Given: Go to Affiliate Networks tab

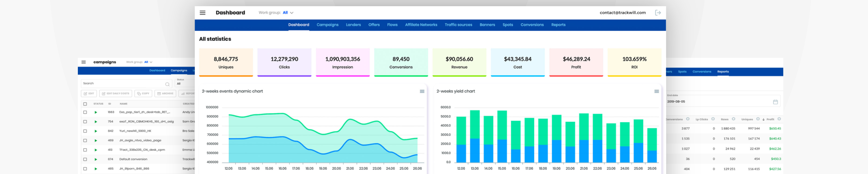Looking at the screenshot, I should 421,25.
